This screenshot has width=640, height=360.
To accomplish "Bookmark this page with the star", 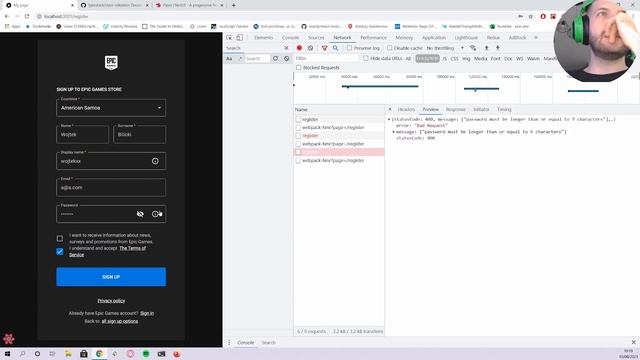I will (x=531, y=16).
